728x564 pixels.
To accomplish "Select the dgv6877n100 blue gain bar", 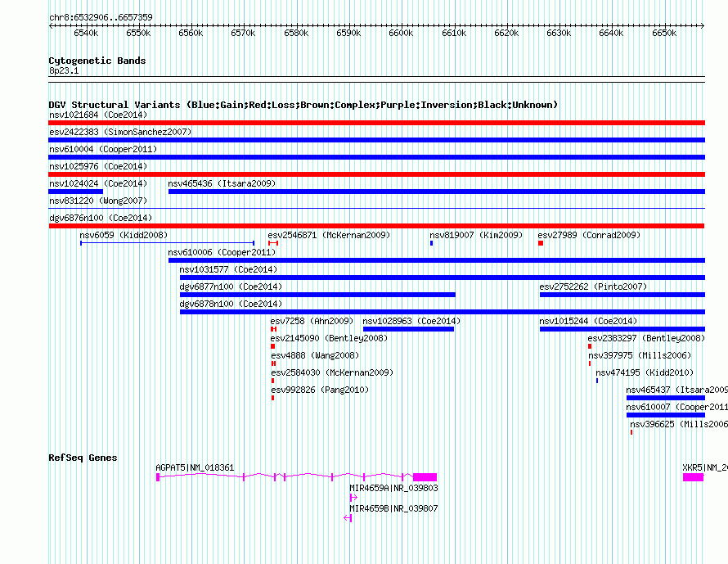I will pyautogui.click(x=317, y=295).
